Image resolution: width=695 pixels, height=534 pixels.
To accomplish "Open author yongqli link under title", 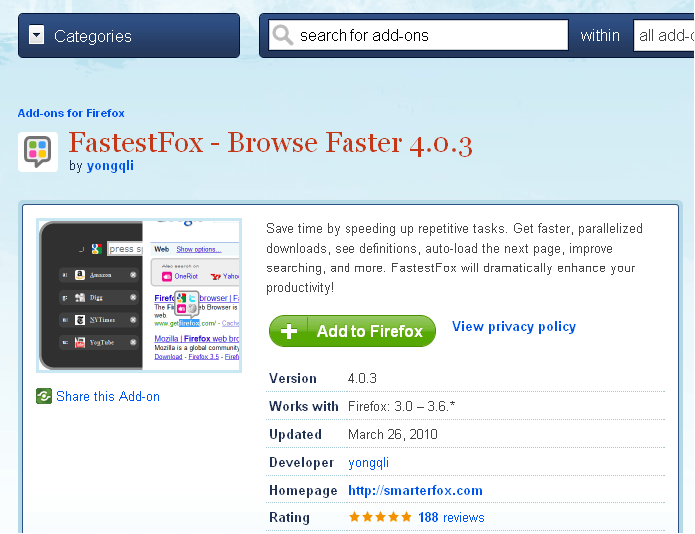I will pos(110,166).
